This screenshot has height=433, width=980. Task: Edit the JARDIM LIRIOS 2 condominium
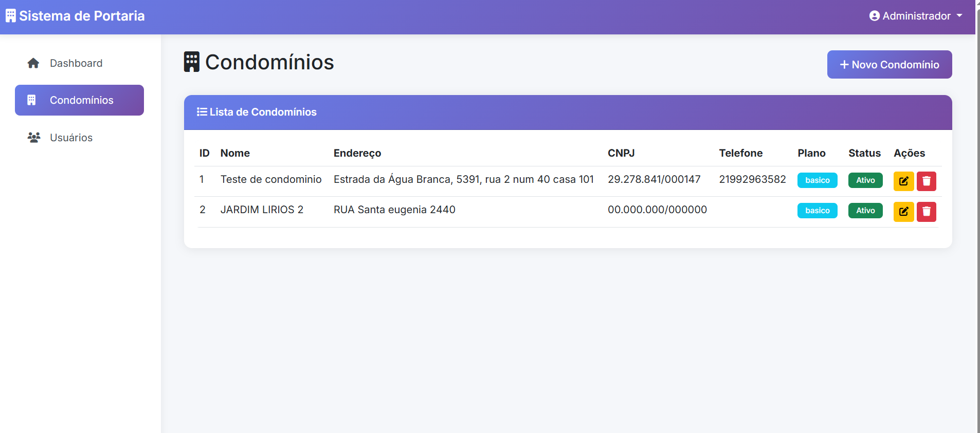(903, 212)
